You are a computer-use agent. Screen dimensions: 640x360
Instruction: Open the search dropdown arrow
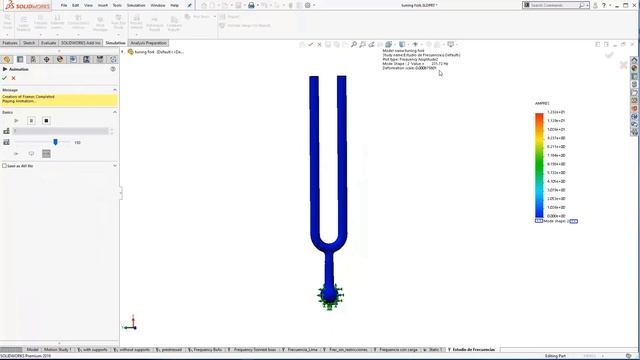[x=587, y=5]
